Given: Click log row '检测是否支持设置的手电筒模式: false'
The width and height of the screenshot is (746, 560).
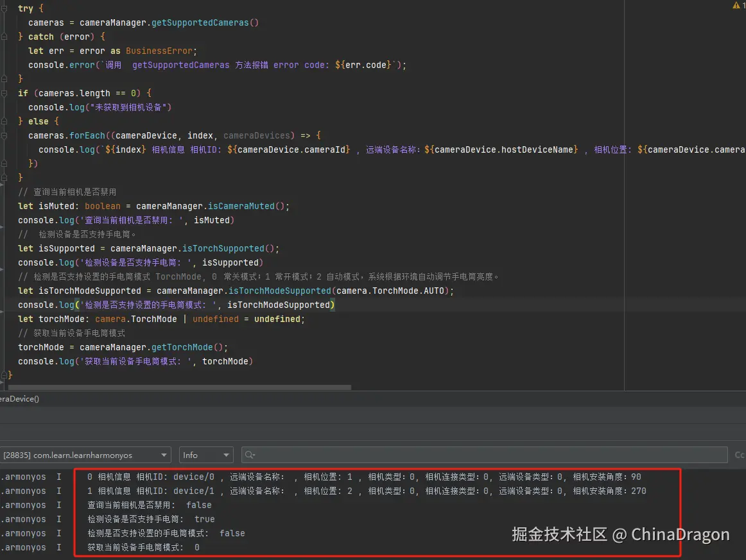Looking at the screenshot, I should point(166,533).
